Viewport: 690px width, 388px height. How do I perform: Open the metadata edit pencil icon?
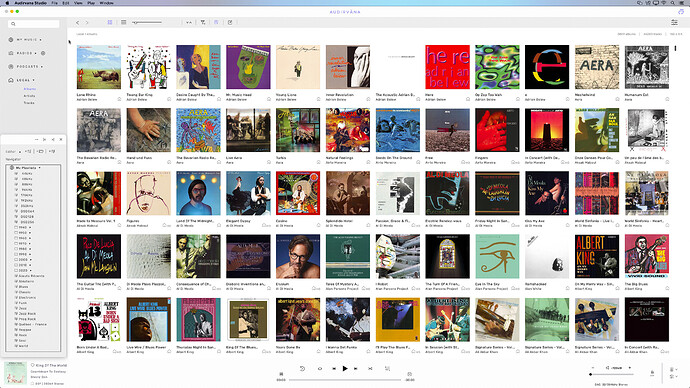coord(230,22)
